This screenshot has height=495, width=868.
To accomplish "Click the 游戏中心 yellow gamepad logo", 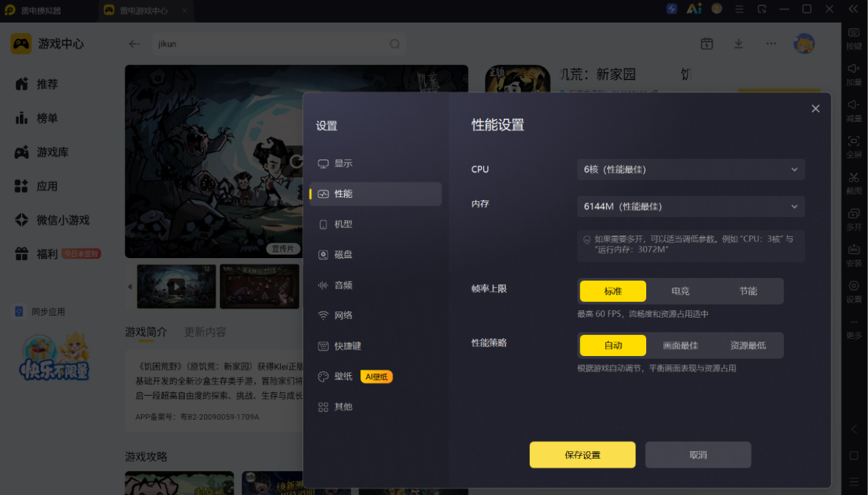I will pyautogui.click(x=21, y=44).
